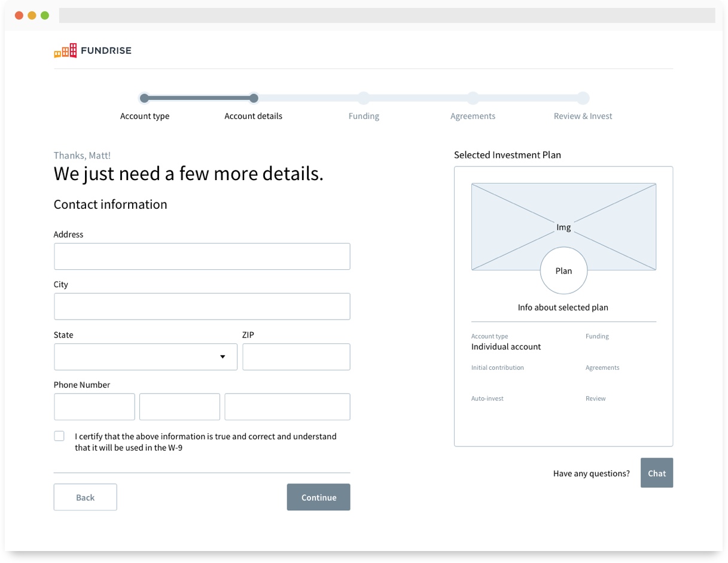Jump to the Funding step
728x563 pixels.
pyautogui.click(x=364, y=99)
